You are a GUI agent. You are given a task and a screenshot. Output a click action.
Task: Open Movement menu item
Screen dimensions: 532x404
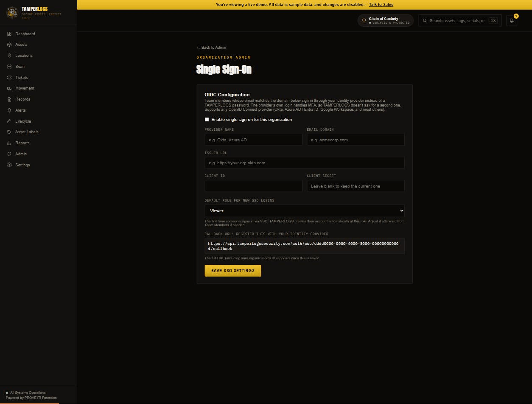pos(38,88)
